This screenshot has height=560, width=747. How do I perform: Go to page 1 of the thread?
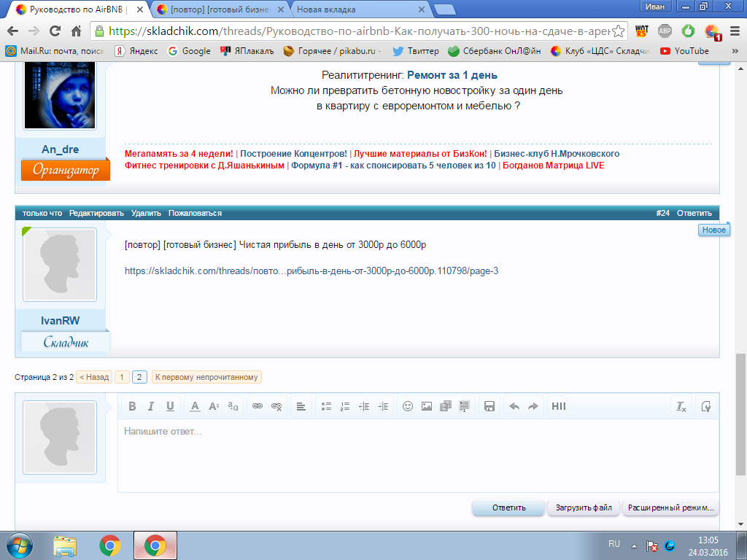point(122,377)
